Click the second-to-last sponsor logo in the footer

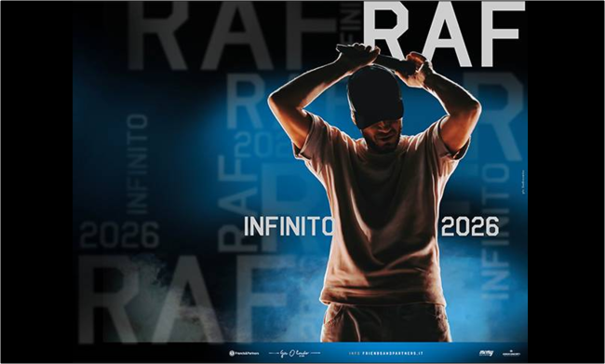coord(486,353)
